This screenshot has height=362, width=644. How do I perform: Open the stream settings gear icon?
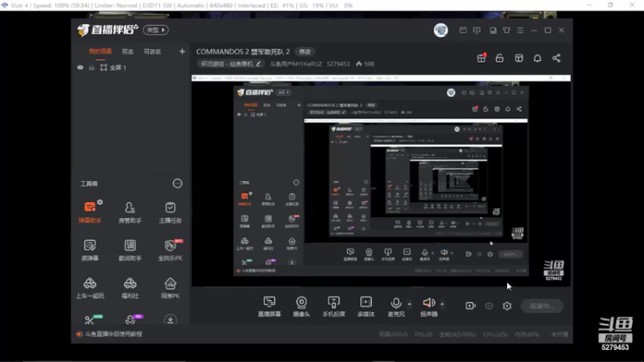point(507,306)
